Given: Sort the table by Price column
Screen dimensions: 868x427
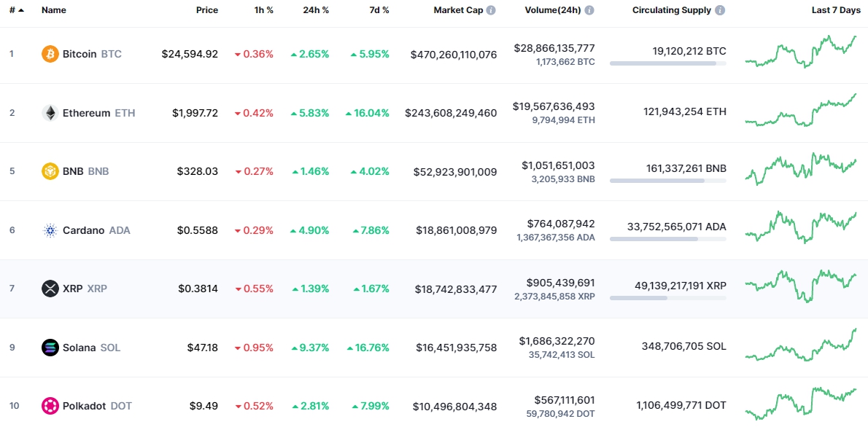Looking at the screenshot, I should pos(207,10).
